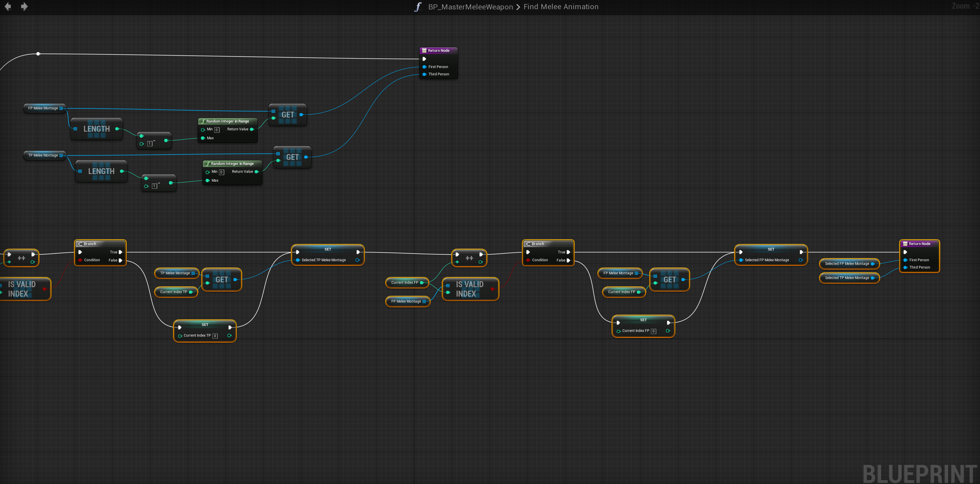Click the top LENGTH node
Image resolution: width=980 pixels, height=484 pixels.
97,129
